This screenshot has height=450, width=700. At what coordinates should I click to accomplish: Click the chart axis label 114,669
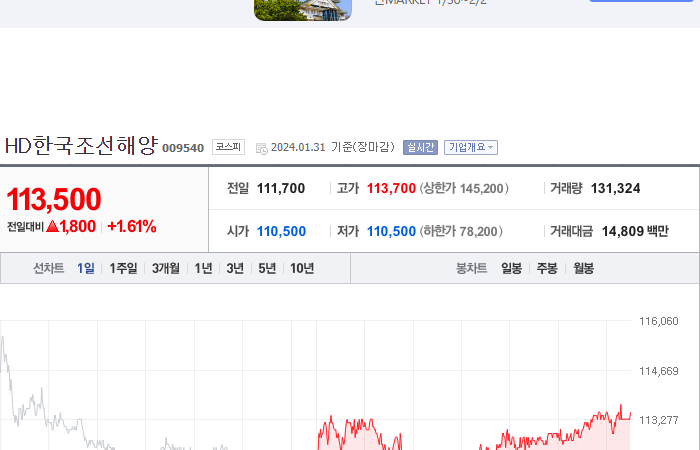tap(658, 371)
